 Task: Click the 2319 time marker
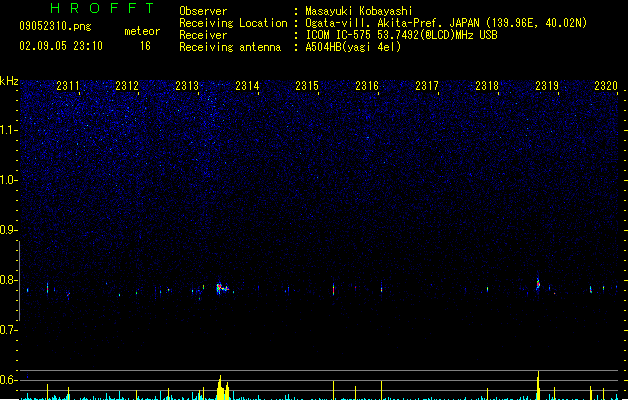point(547,86)
